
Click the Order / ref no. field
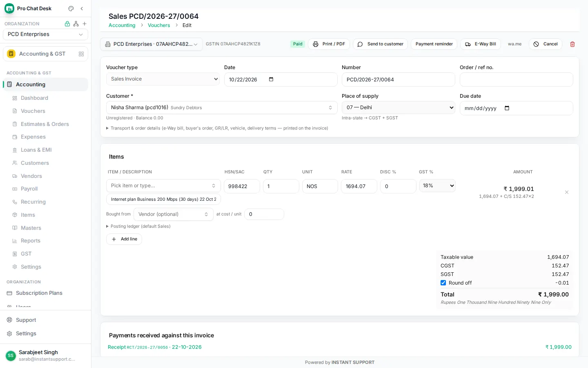[x=516, y=79]
